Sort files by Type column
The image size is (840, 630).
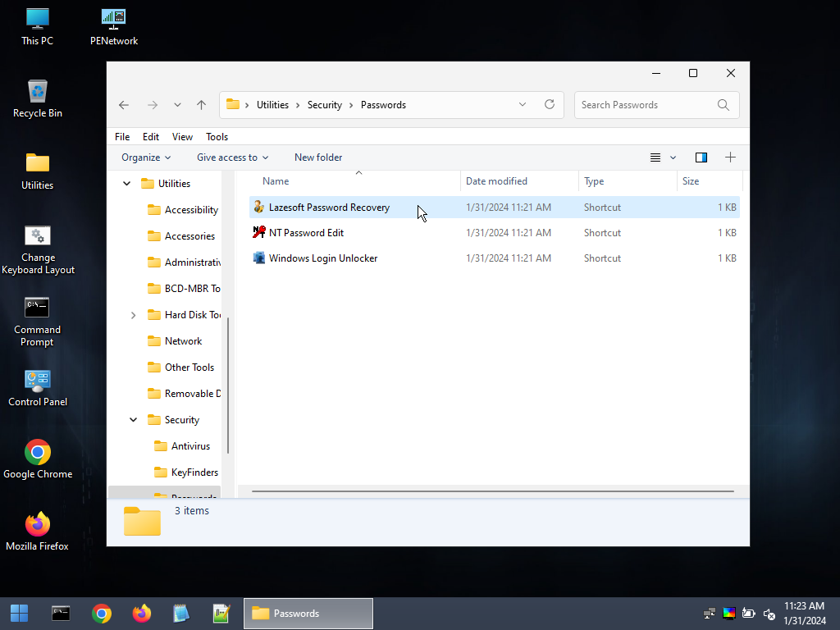[628, 181]
